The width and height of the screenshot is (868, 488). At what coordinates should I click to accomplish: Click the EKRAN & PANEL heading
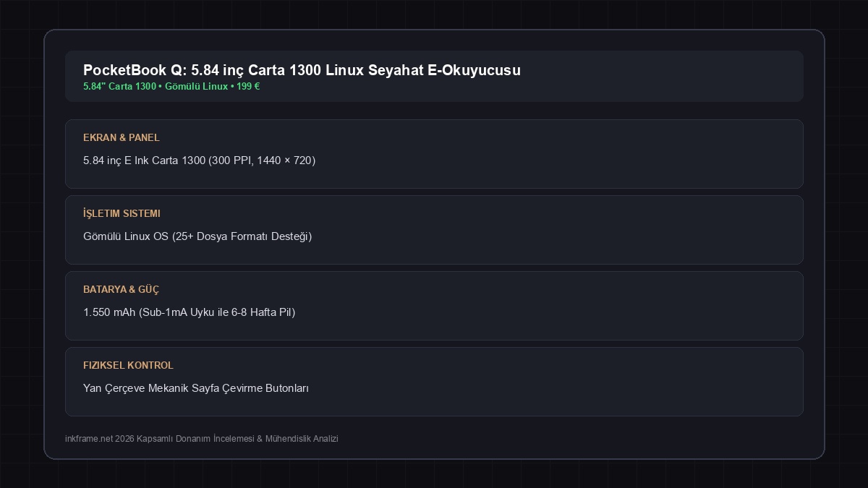tap(122, 137)
